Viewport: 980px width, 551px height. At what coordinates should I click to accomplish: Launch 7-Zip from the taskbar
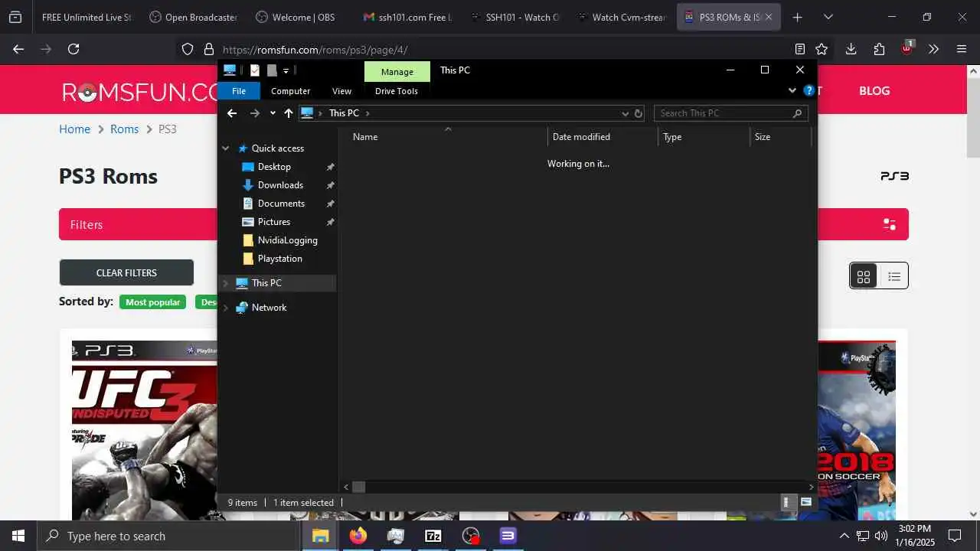pyautogui.click(x=433, y=536)
